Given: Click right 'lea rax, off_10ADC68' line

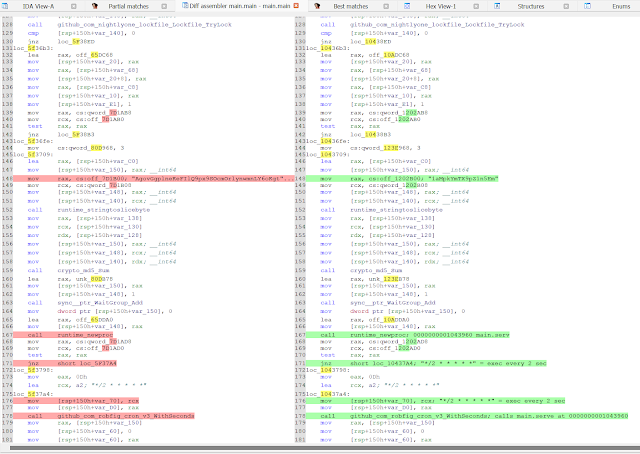Looking at the screenshot, I should 364,55.
